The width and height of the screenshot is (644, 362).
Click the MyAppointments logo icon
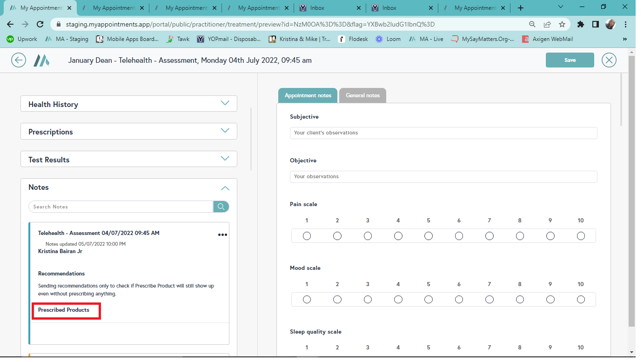[x=41, y=60]
